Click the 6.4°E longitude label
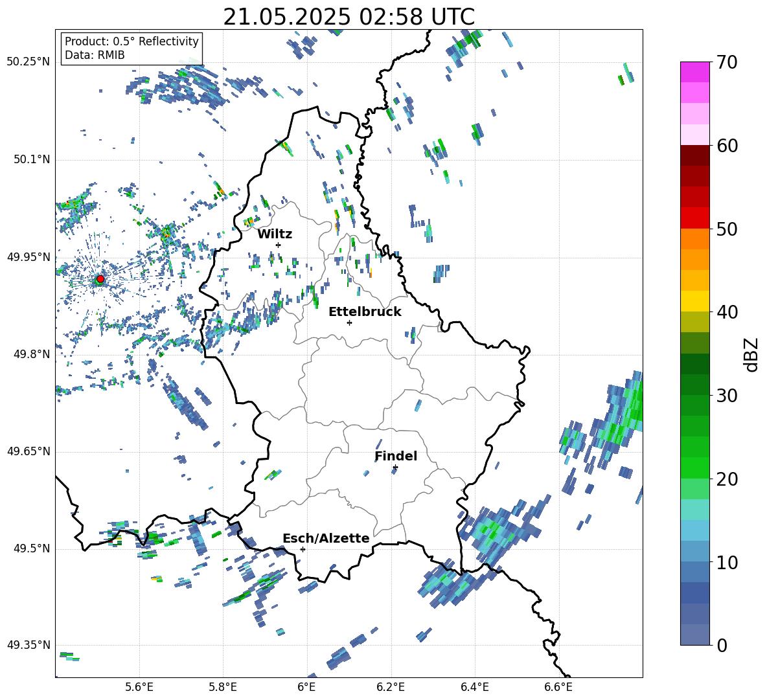This screenshot has width=767, height=700. coord(474,687)
